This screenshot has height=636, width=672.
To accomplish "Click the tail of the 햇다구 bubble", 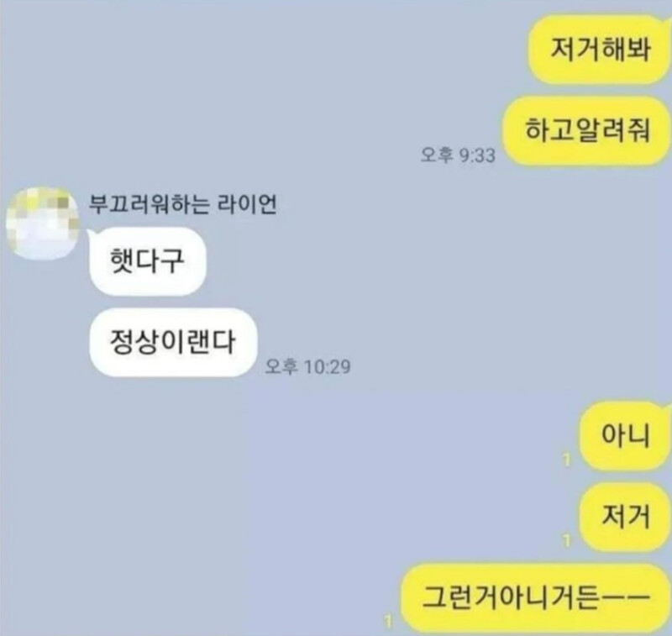I will (92, 234).
